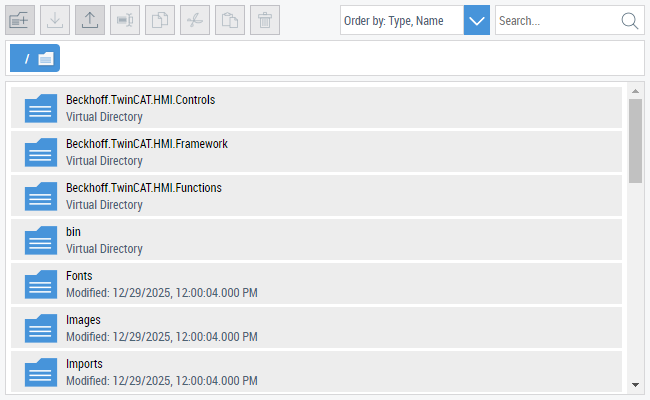Image resolution: width=650 pixels, height=400 pixels.
Task: Click the download icon in toolbar
Action: coord(55,20)
